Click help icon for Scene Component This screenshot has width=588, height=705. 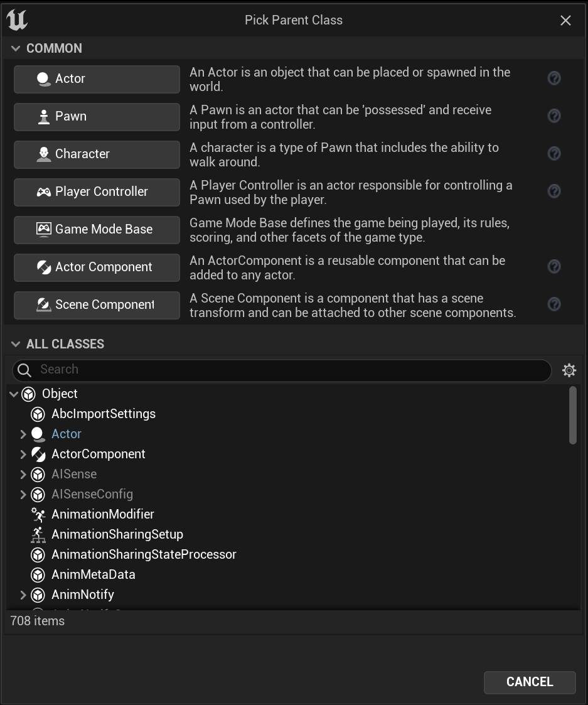click(554, 304)
